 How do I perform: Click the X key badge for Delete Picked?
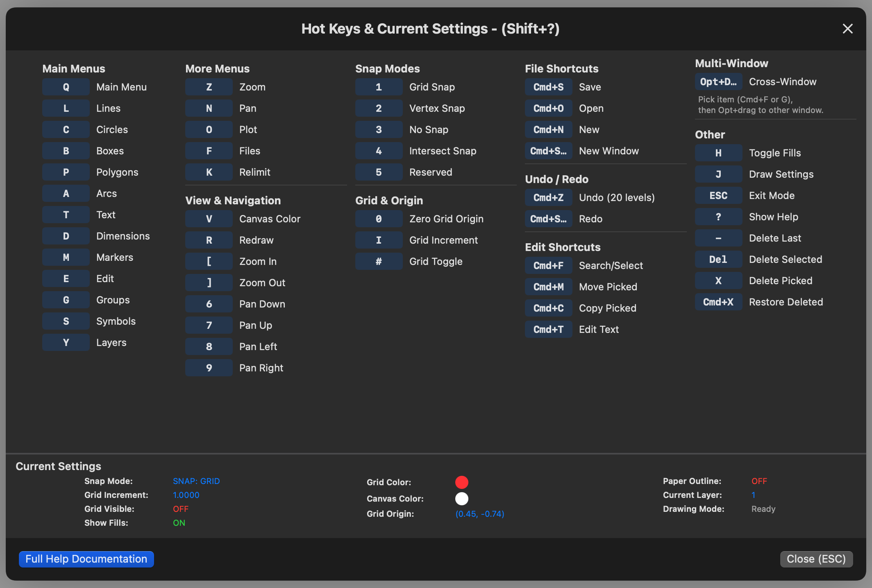pyautogui.click(x=719, y=280)
